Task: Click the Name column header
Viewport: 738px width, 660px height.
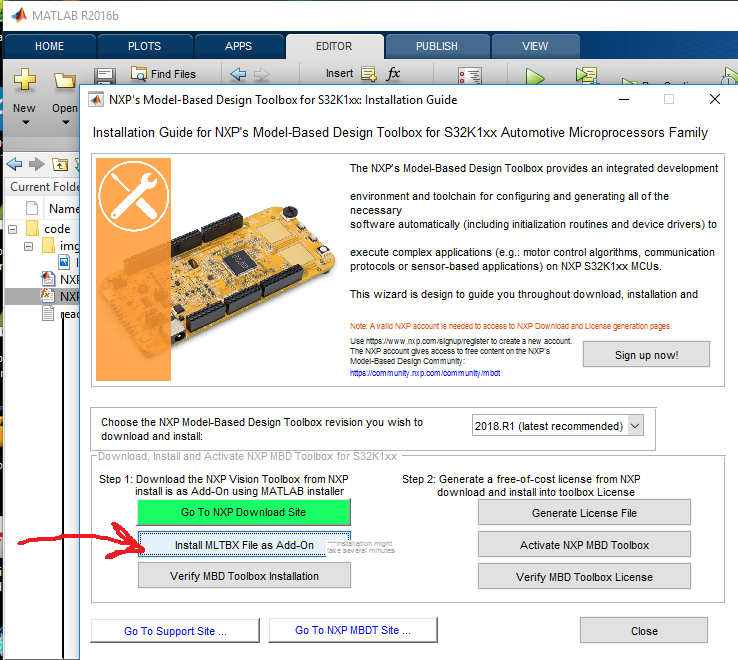Action: [x=64, y=209]
